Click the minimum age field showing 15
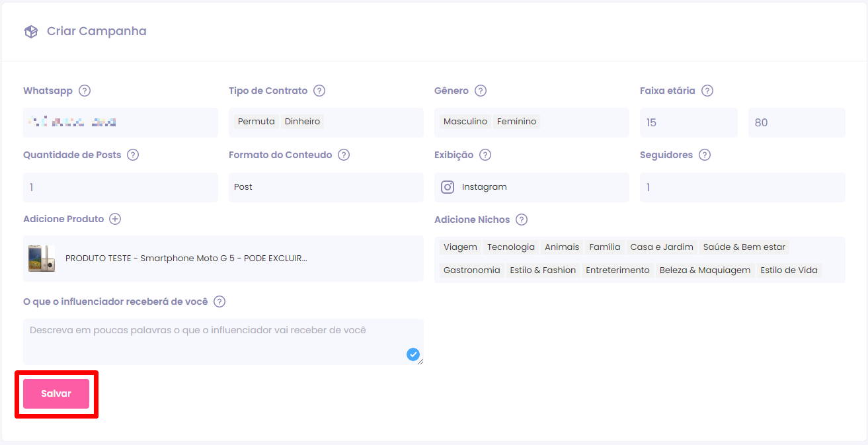 pyautogui.click(x=689, y=122)
